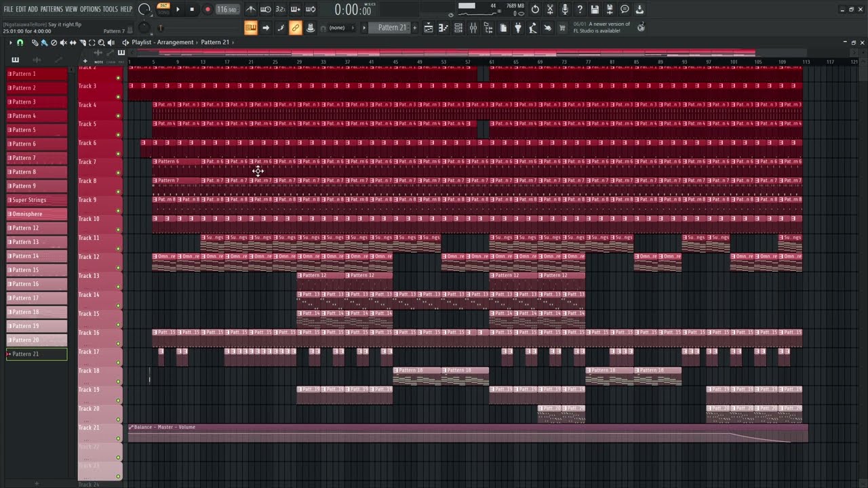Image resolution: width=868 pixels, height=488 pixels.
Task: Open the Browser view button
Action: coord(488,28)
